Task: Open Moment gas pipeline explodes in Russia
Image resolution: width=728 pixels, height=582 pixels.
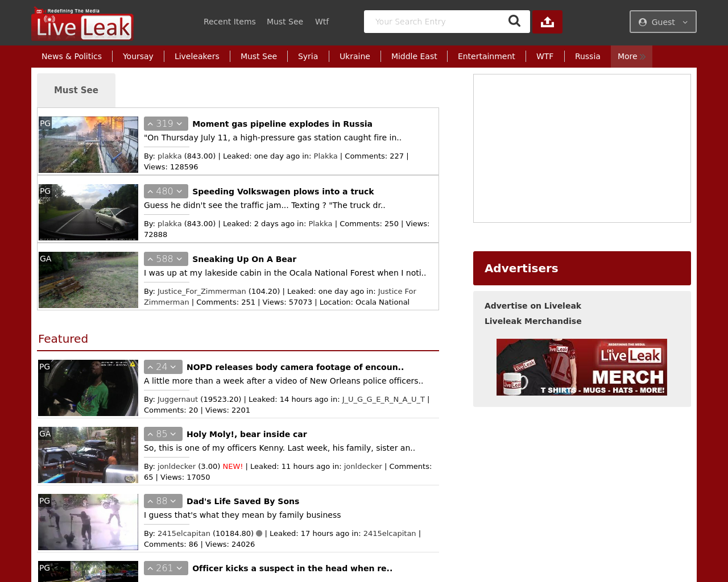Action: (282, 124)
